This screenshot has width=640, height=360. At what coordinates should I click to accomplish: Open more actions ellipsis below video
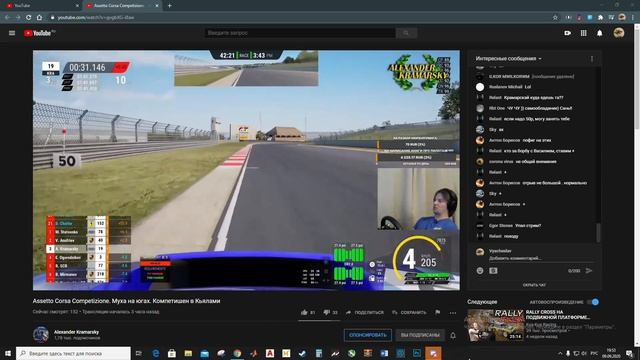click(453, 313)
